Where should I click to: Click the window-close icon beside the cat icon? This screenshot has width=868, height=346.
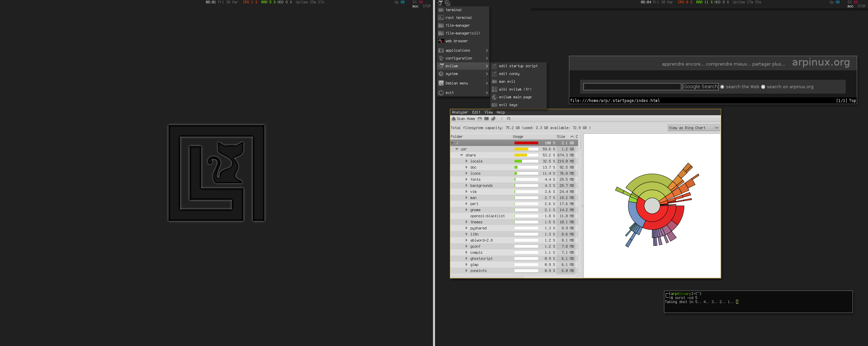point(448,3)
